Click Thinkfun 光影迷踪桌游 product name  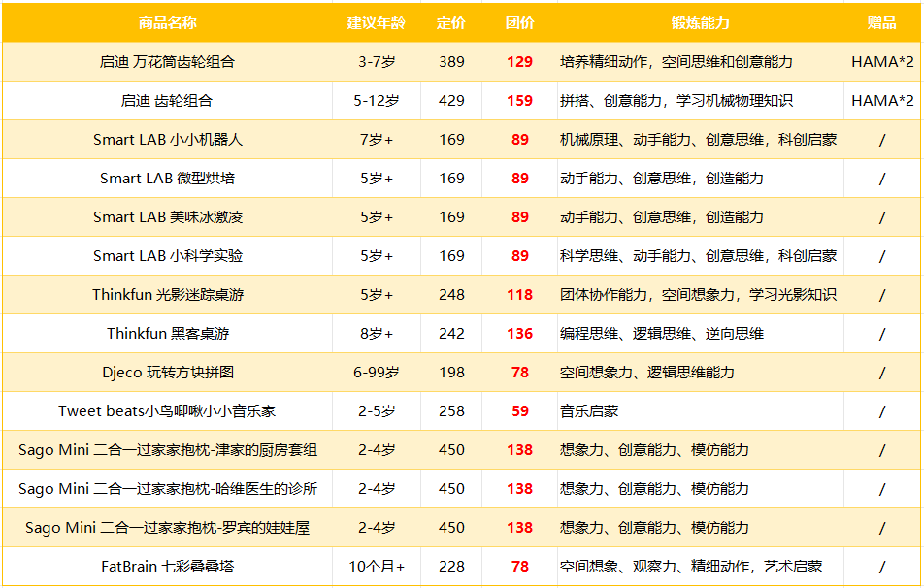coord(167,295)
